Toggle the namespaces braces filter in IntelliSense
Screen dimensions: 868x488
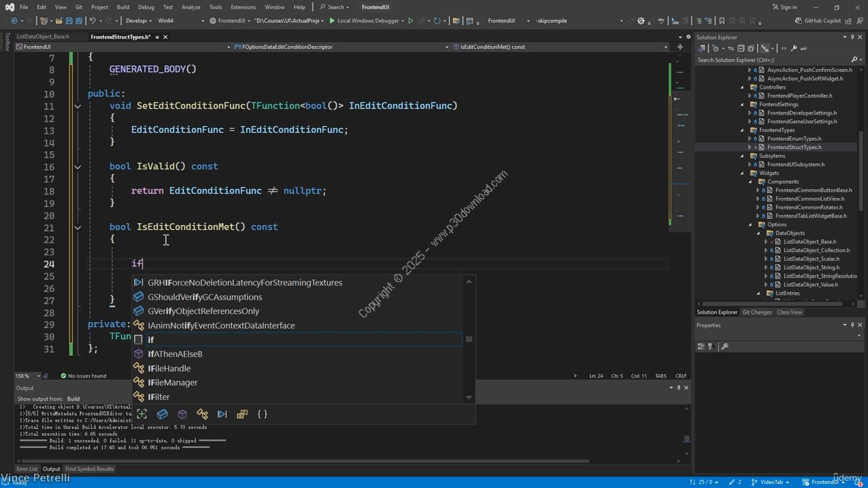tap(262, 414)
